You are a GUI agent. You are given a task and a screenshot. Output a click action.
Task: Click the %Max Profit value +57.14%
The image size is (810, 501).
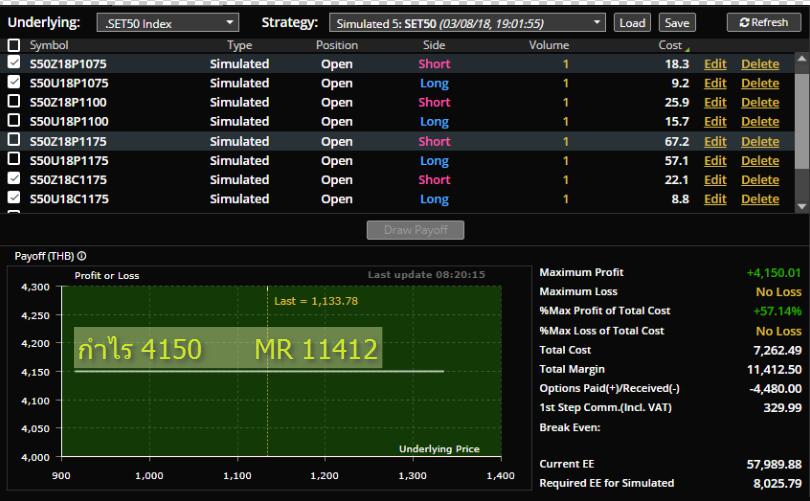click(777, 311)
